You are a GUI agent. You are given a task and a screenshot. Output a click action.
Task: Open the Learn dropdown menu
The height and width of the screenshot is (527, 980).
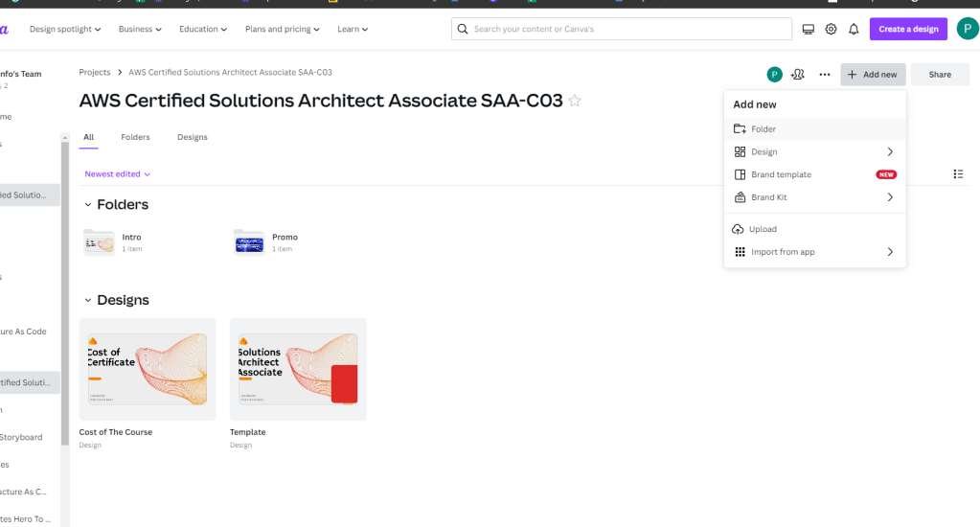(x=353, y=29)
